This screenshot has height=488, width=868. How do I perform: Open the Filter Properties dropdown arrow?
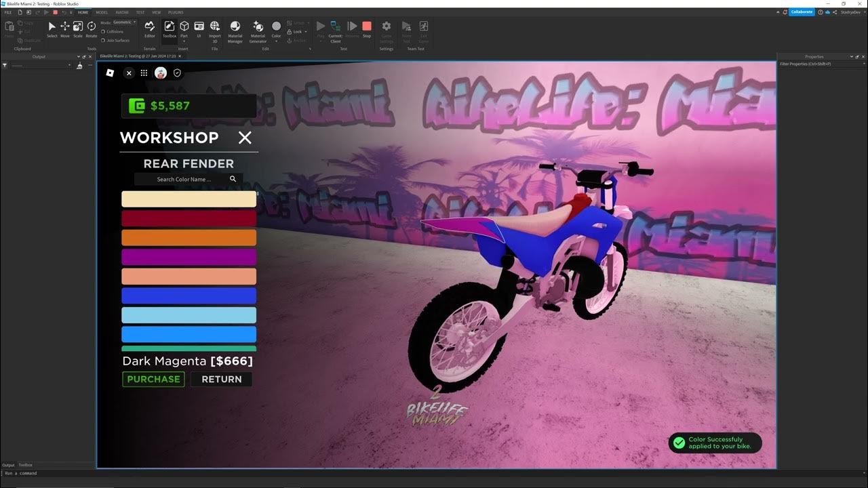tap(863, 64)
